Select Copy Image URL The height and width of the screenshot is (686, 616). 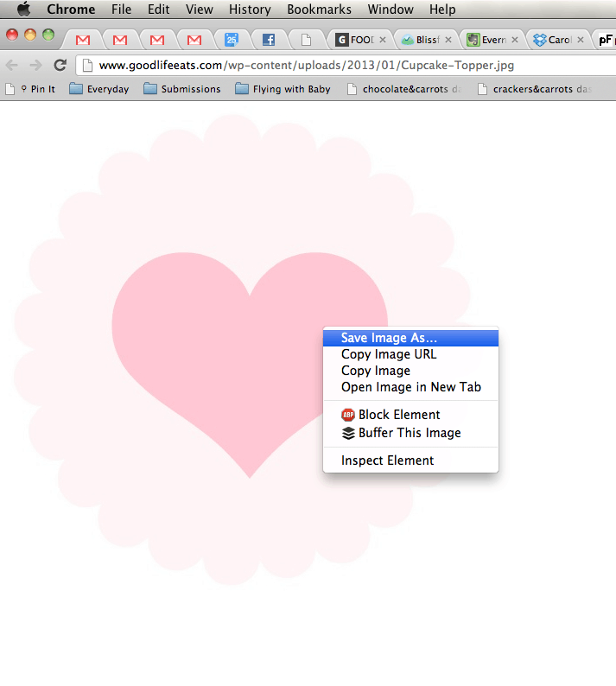tap(389, 354)
